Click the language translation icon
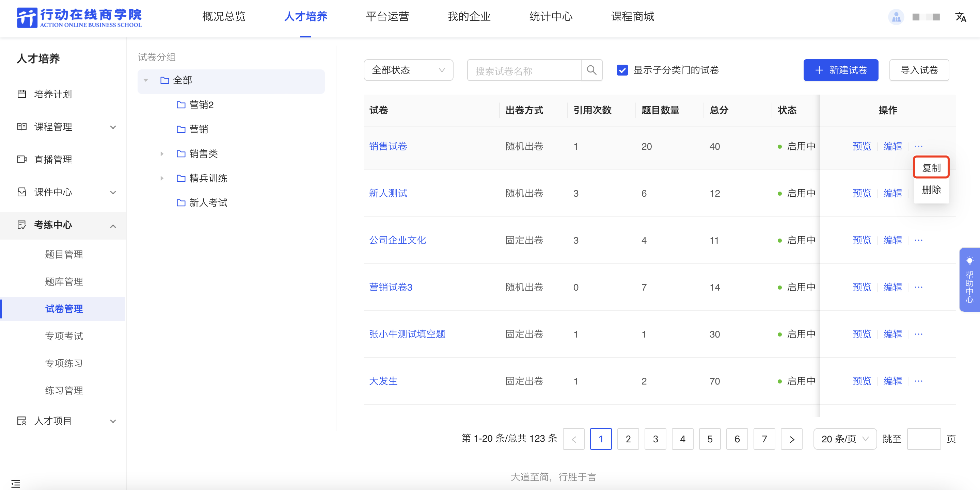Screen dimensions: 980x490 click(x=961, y=17)
